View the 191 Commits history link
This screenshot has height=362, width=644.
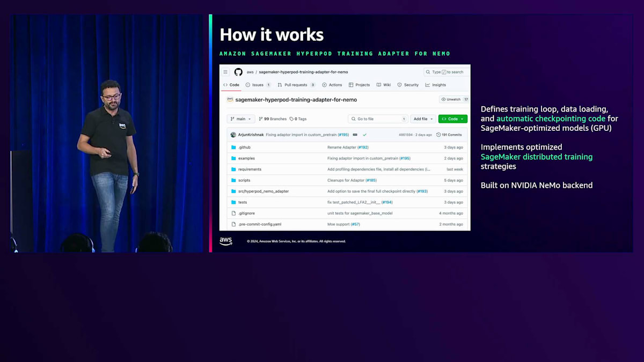click(449, 135)
